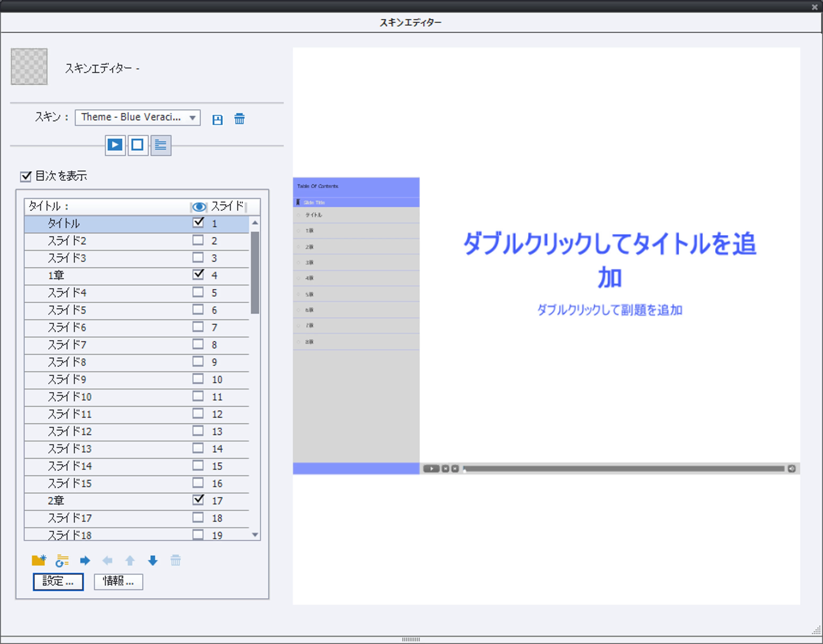Viewport: 823px width, 644px height.
Task: Switch to Borders tab
Action: (138, 145)
